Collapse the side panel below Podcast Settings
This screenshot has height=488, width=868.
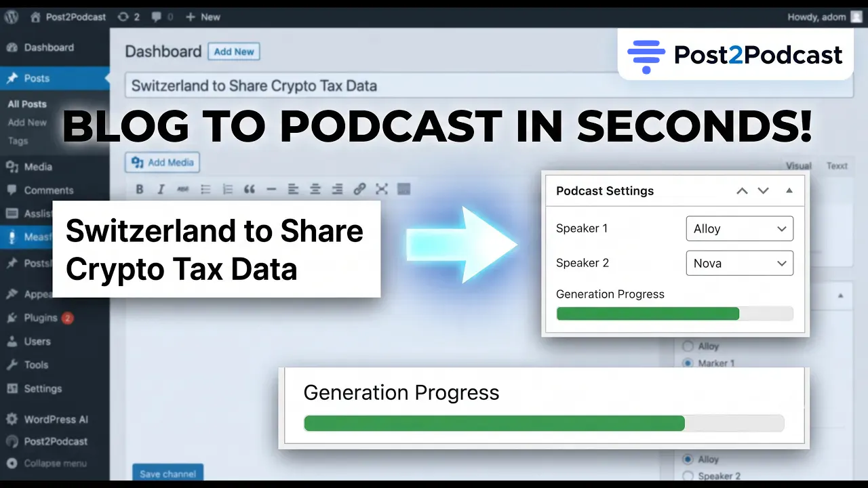click(x=841, y=296)
